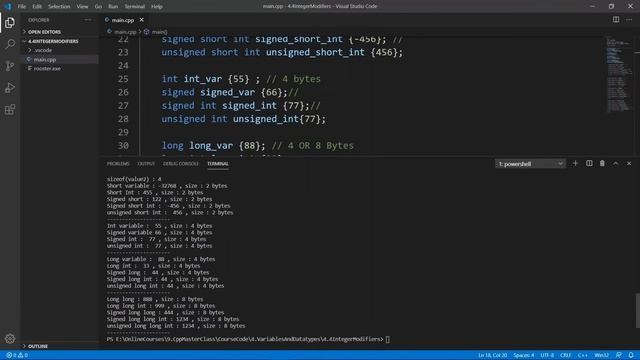Open the Edit menu
The width and height of the screenshot is (640, 360).
point(37,6)
